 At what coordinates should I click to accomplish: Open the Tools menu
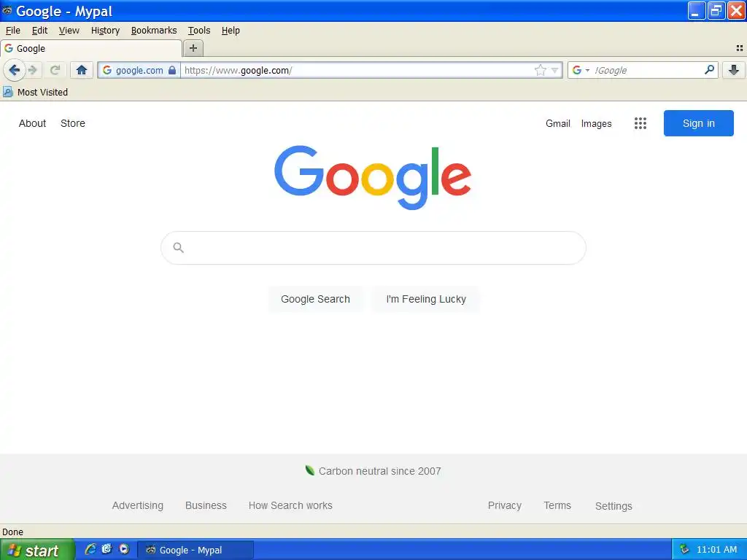pos(199,31)
